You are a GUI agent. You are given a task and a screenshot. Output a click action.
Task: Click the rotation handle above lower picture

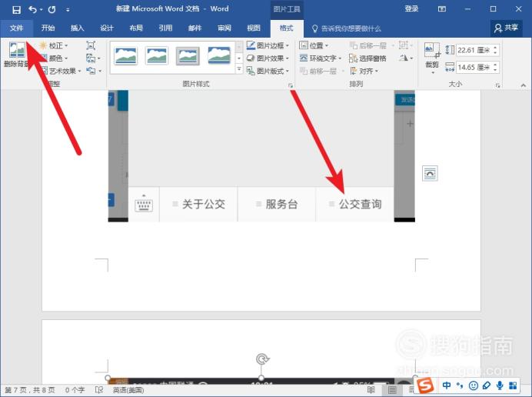(x=261, y=359)
